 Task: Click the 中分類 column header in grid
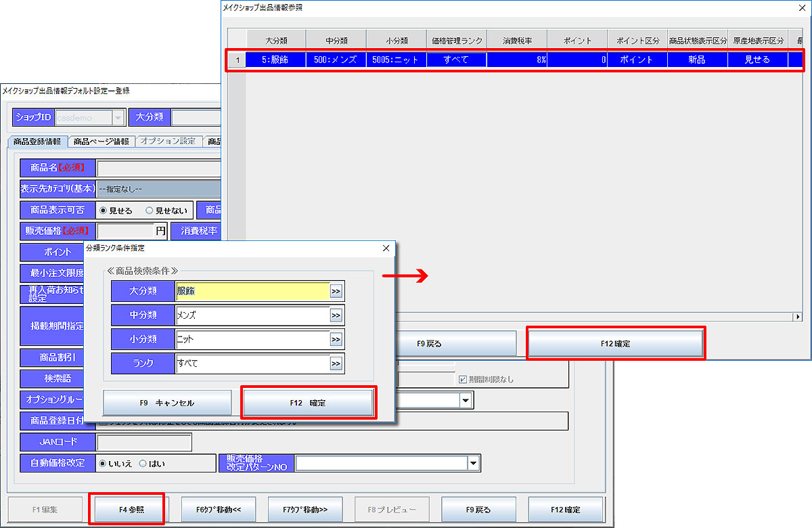[x=336, y=41]
